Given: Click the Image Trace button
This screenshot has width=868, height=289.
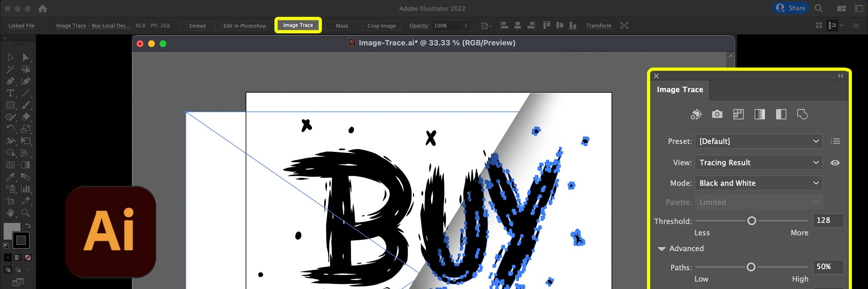Looking at the screenshot, I should coord(298,25).
